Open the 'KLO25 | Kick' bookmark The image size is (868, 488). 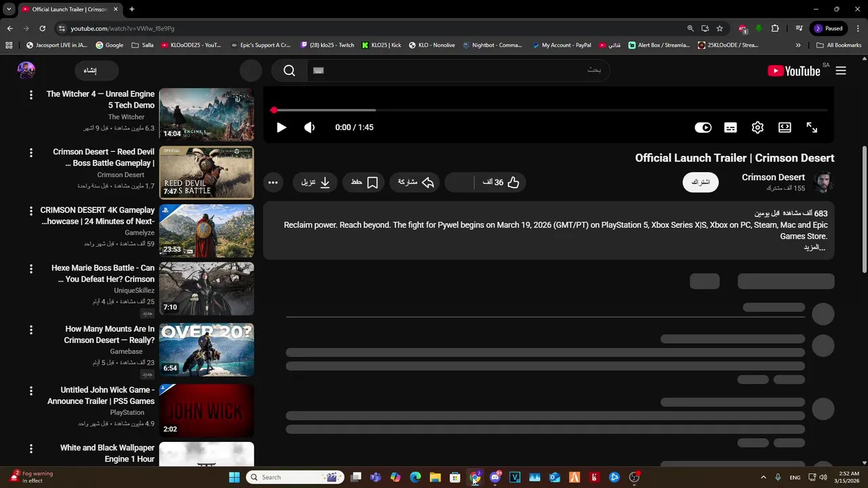coord(381,45)
